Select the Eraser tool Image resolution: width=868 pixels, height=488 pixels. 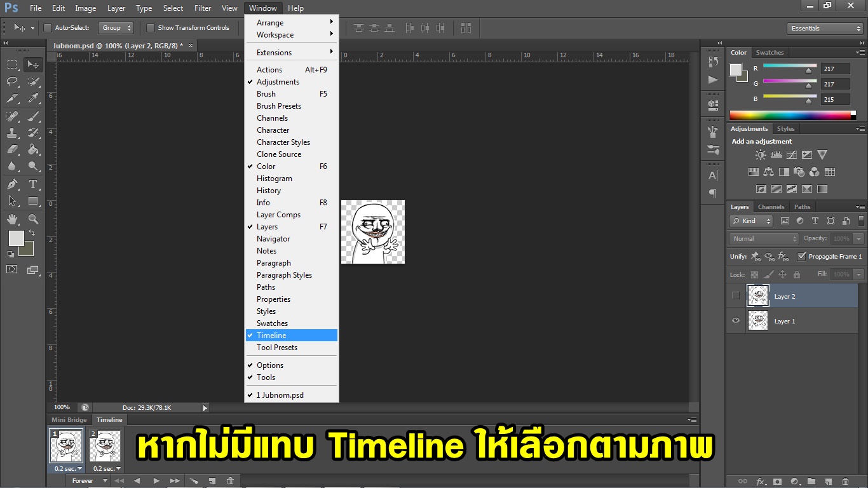[x=12, y=149]
